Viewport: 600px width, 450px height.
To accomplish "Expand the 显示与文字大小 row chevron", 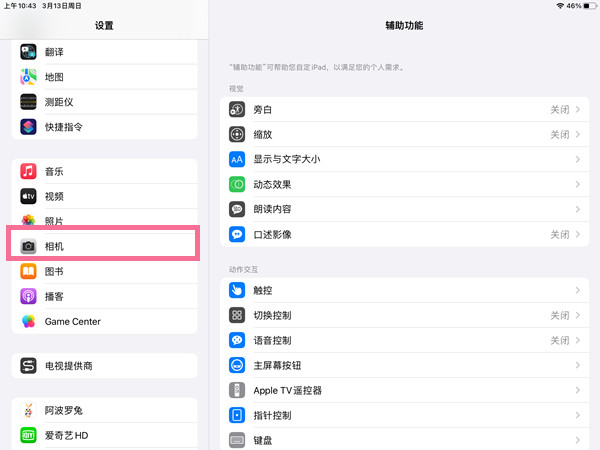I will [x=578, y=159].
